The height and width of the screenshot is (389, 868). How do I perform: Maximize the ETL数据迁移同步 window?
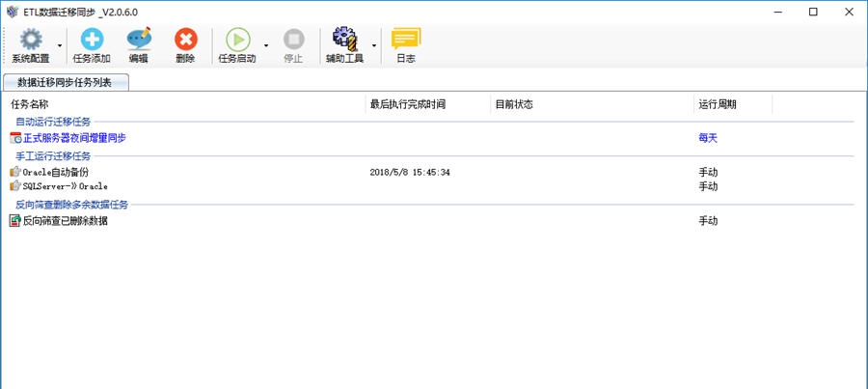[x=813, y=12]
